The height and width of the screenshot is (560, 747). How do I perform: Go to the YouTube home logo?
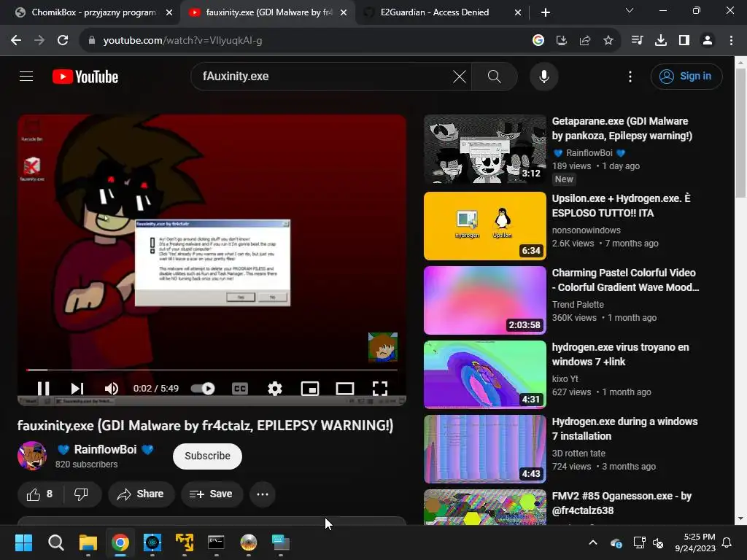85,77
